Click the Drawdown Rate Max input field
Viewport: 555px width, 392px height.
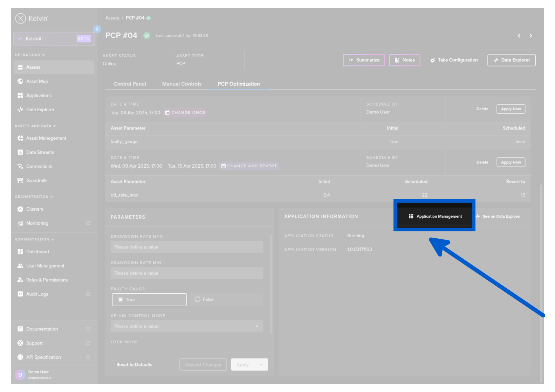[187, 247]
